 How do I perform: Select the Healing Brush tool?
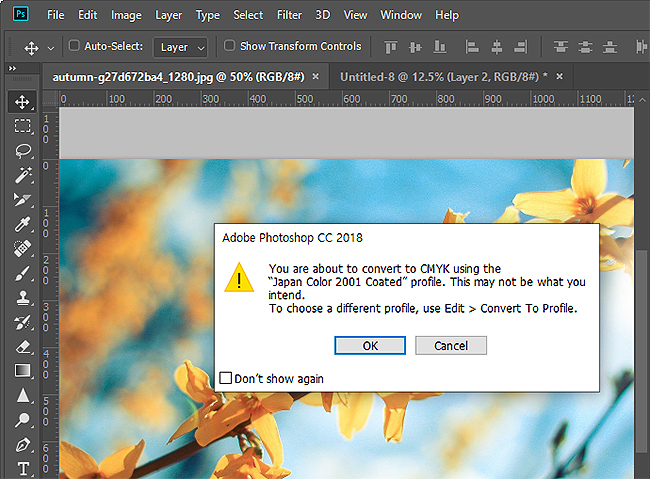[22, 249]
